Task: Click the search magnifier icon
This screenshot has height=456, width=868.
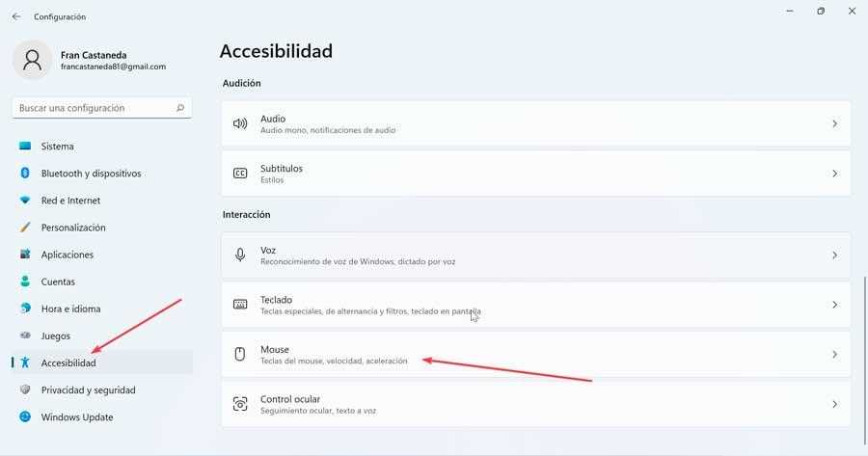Action: pos(180,109)
